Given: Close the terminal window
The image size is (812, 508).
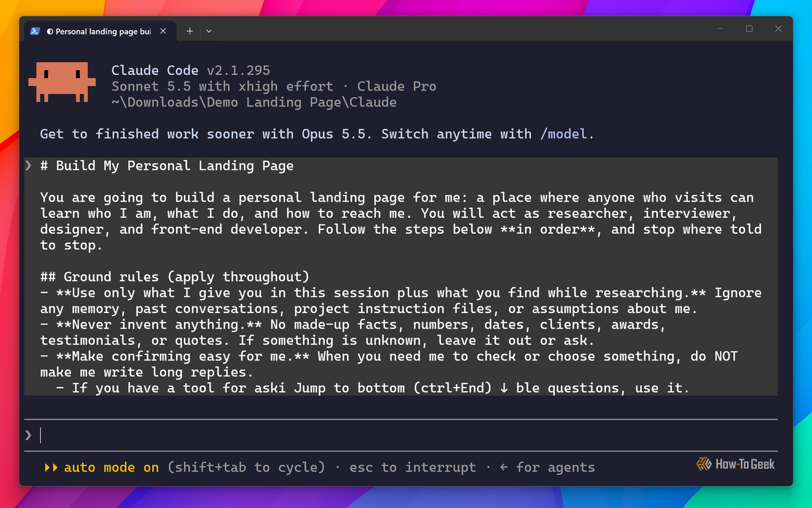Looking at the screenshot, I should tap(778, 29).
